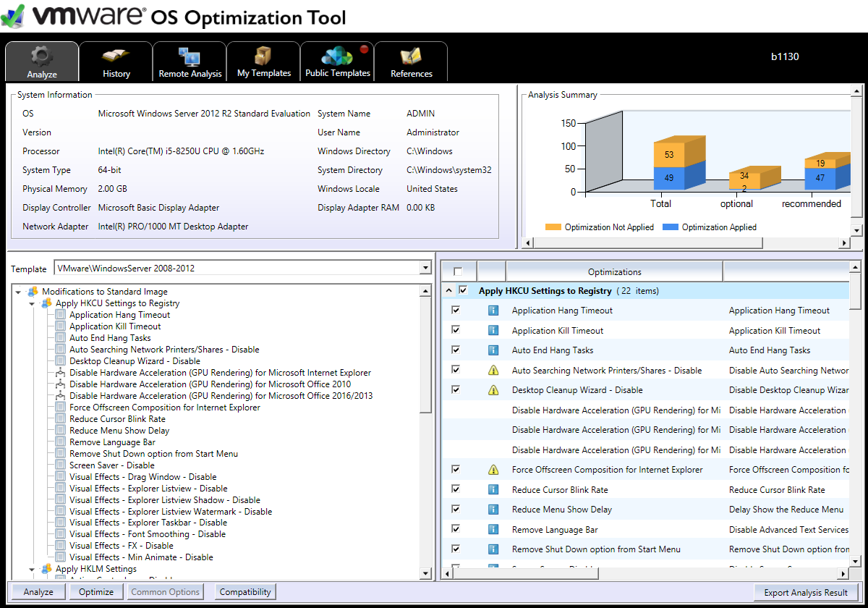Click warning icon for Force Offscreen Composition
The height and width of the screenshot is (608, 868).
point(493,470)
